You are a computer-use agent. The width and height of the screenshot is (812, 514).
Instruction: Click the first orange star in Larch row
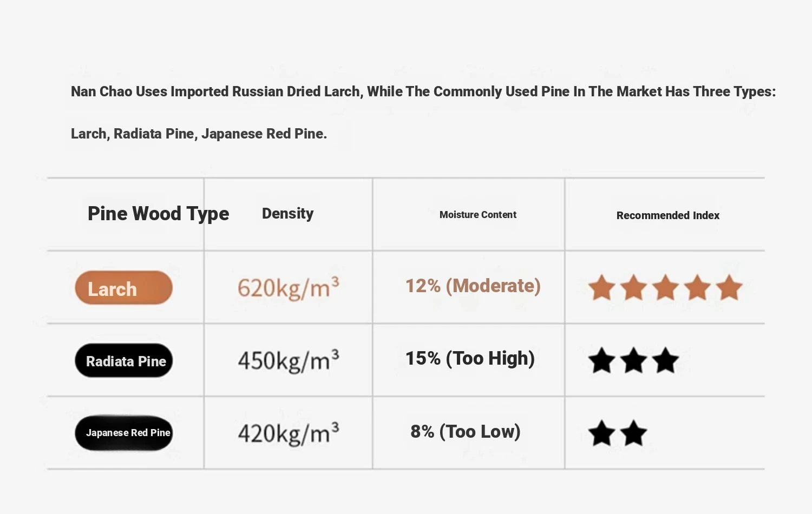601,287
